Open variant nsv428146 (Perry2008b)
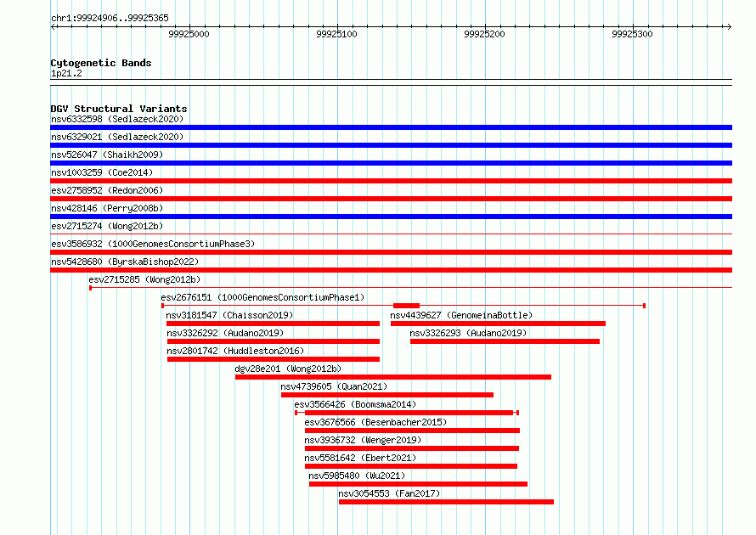Screen dimensions: 756x535 coord(107,208)
